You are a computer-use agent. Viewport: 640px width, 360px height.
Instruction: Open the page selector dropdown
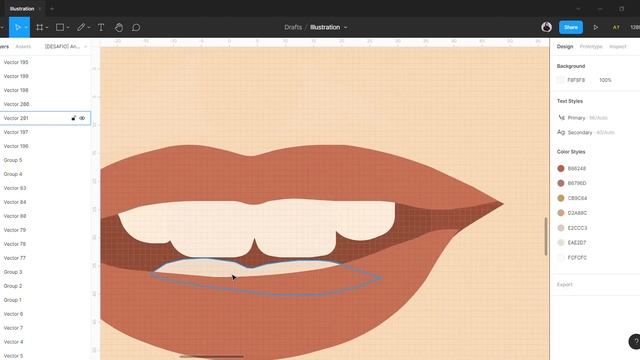[x=66, y=47]
